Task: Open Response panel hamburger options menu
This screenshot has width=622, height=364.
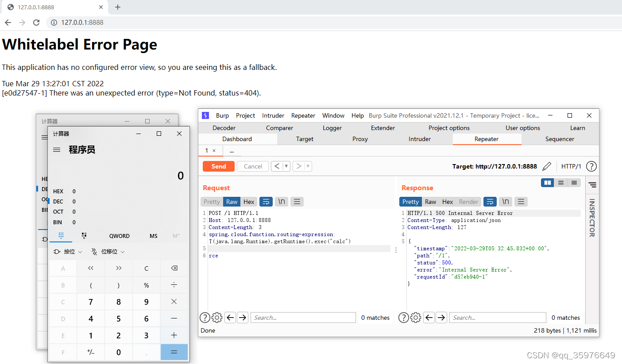Action: coord(521,202)
